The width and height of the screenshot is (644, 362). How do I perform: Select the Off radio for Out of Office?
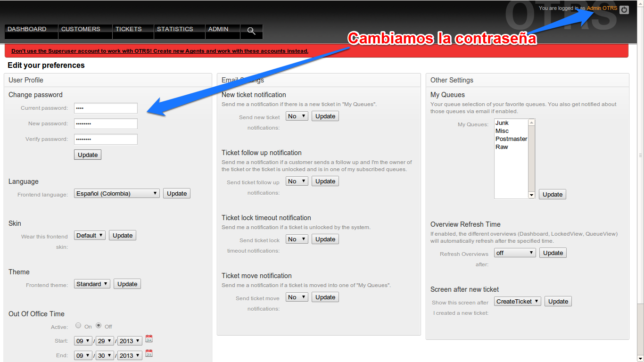(x=98, y=325)
